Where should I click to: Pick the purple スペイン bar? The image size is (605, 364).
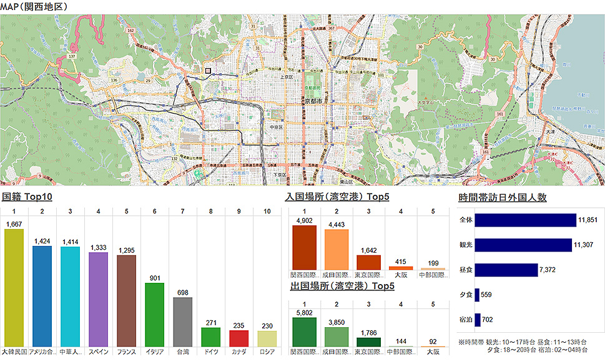pos(98,299)
